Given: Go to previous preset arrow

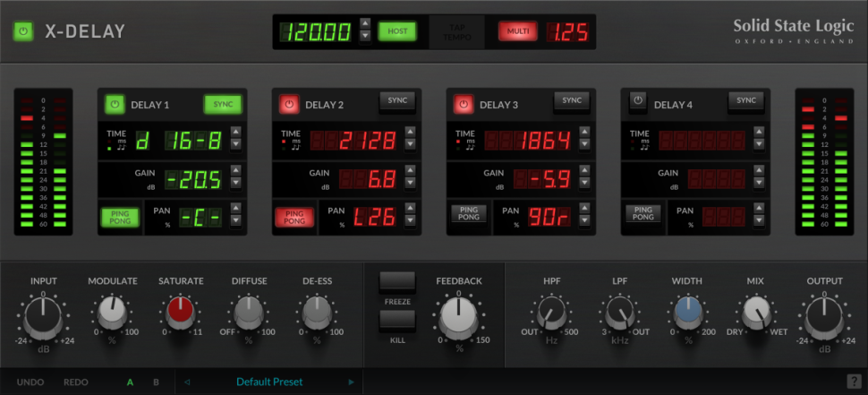Looking at the screenshot, I should pos(186,382).
